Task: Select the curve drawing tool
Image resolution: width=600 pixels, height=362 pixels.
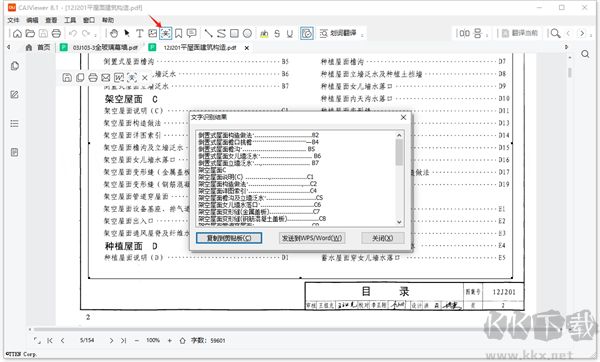Action: point(221,34)
